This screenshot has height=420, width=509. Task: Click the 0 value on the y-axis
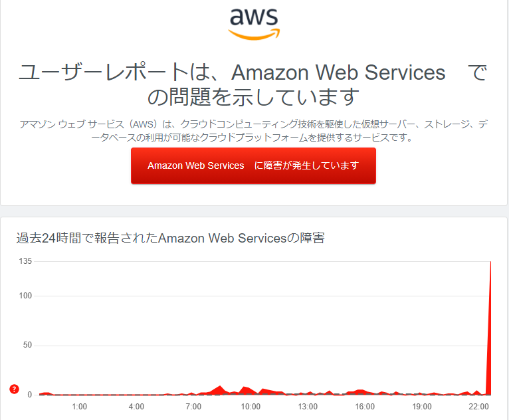click(x=30, y=395)
